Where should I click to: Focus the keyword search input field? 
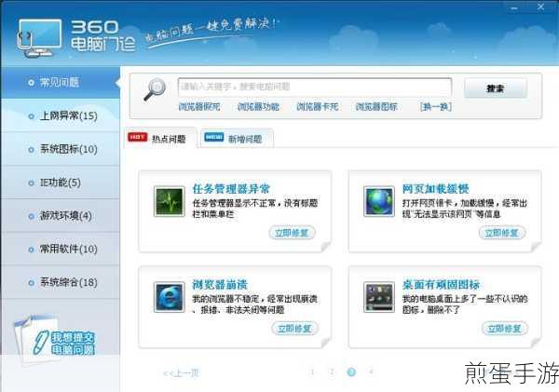pos(315,87)
